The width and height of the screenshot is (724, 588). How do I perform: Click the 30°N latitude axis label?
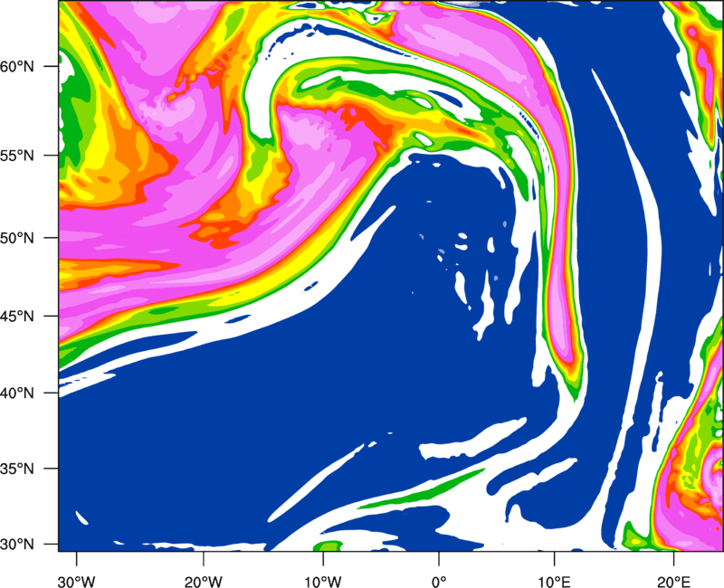click(17, 545)
